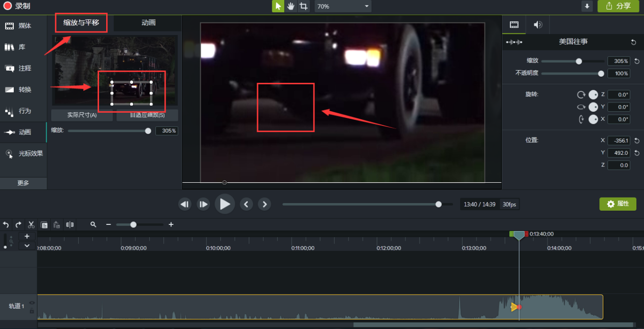Zoom in the timeline with plus
Screen dimensions: 644x329
coord(171,224)
